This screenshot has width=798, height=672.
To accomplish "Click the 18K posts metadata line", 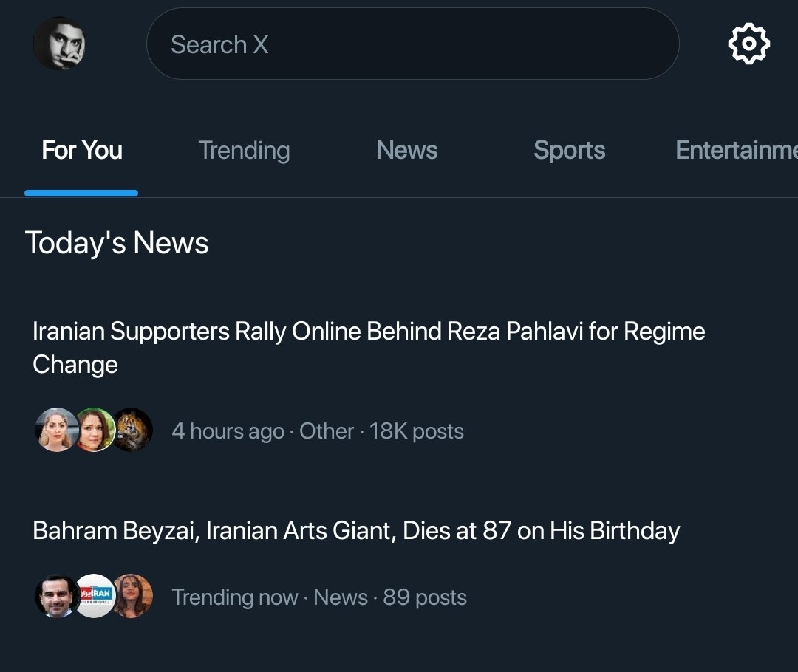I will point(318,431).
